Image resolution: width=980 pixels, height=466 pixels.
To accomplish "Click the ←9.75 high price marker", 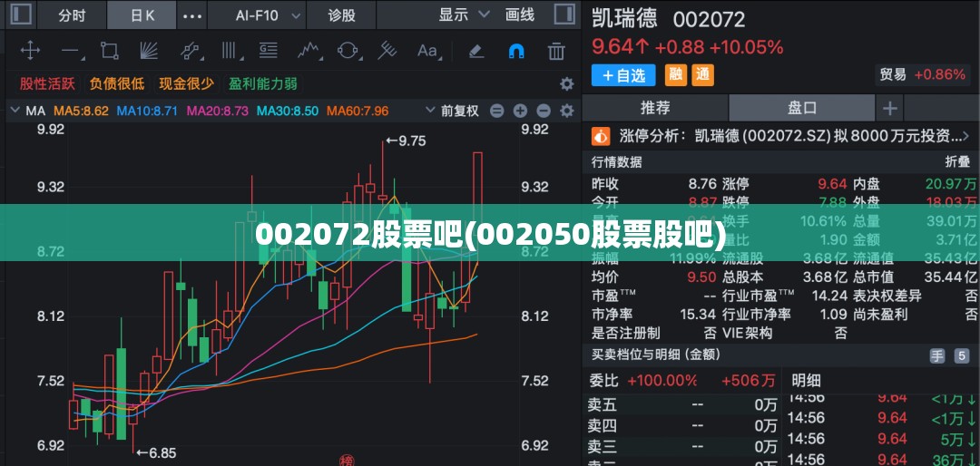I will (x=406, y=141).
